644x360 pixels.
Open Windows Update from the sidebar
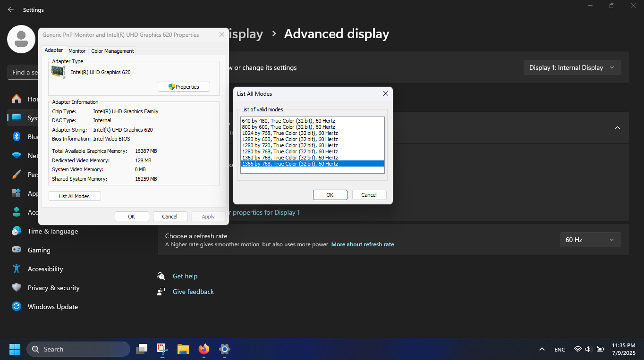[52, 307]
